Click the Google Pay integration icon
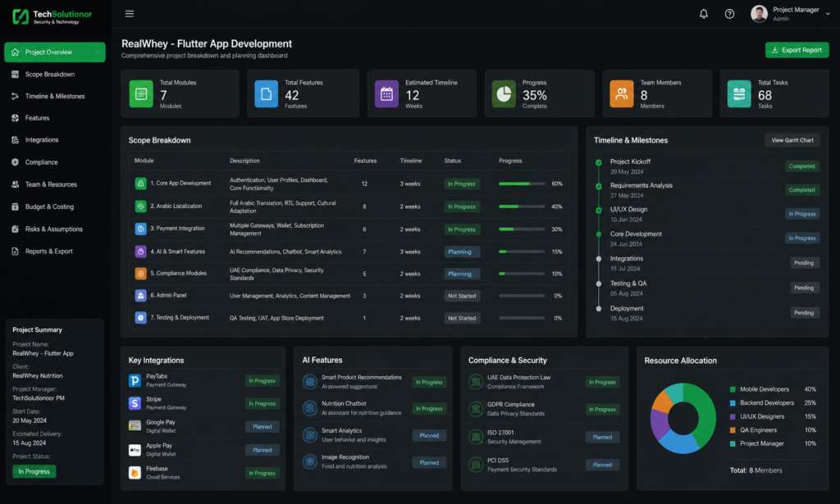840x504 pixels. point(135,426)
